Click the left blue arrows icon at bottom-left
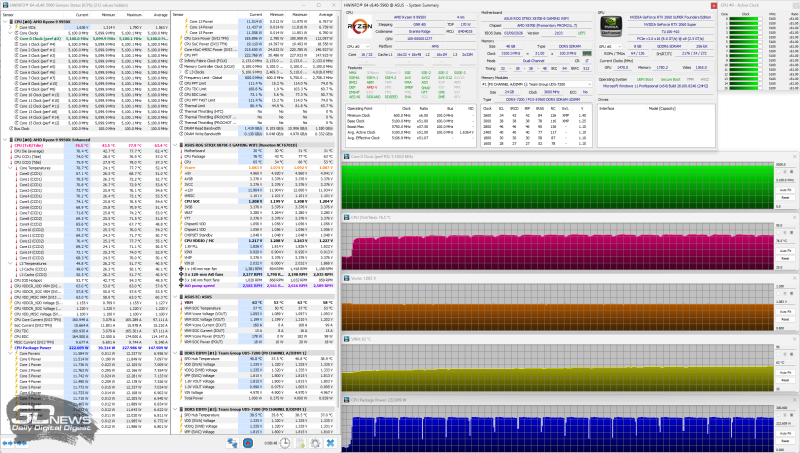Viewport: 800px width, 453px height. [8, 443]
